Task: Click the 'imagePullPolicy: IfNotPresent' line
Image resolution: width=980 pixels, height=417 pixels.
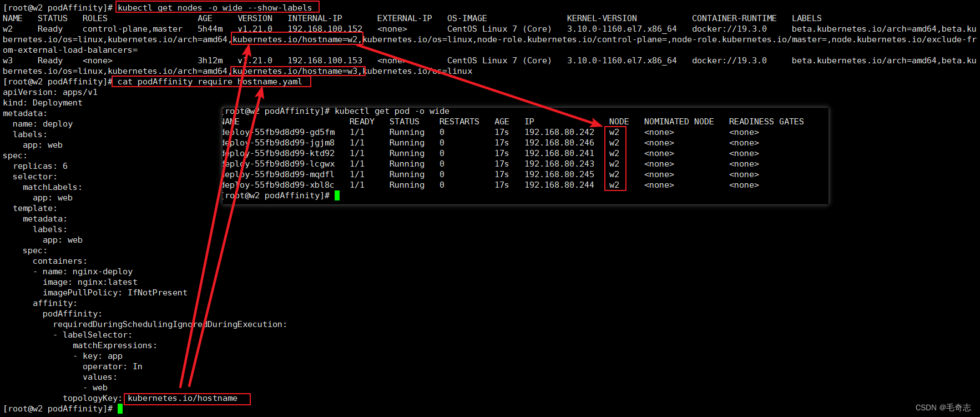Action: 115,293
